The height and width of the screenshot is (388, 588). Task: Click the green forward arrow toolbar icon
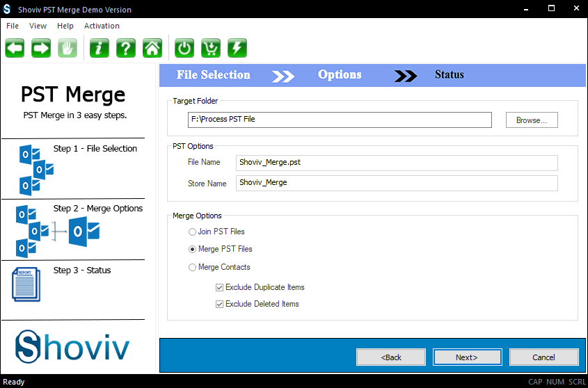tap(41, 48)
